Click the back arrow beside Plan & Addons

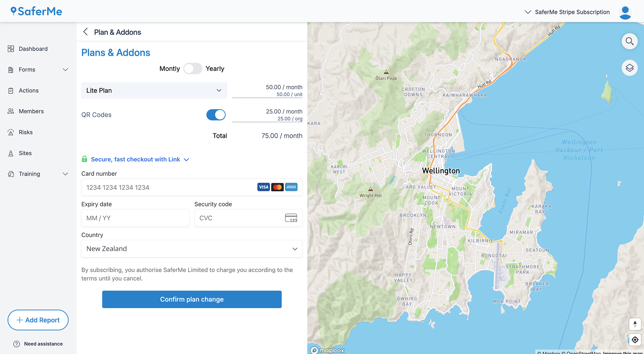coord(86,32)
